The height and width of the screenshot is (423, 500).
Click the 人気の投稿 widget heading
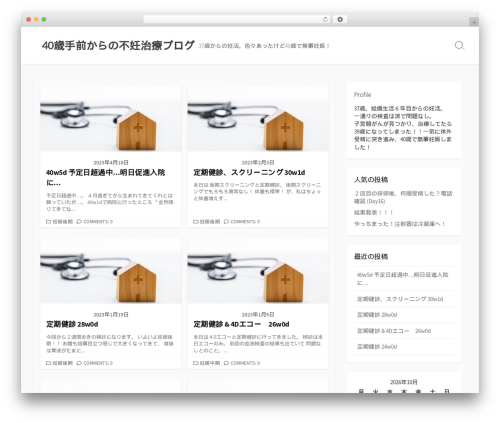pos(371,180)
